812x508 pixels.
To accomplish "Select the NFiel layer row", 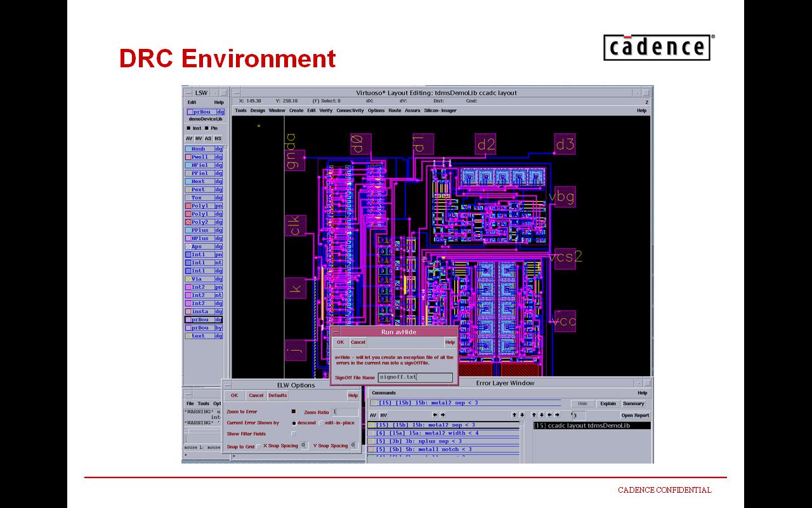I will [204, 165].
